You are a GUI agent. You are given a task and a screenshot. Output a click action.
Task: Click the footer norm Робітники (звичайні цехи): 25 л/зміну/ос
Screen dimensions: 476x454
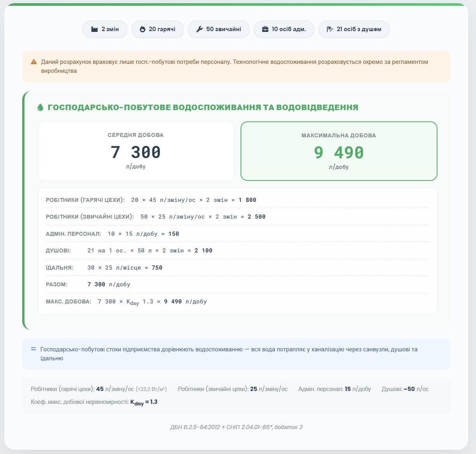(233, 389)
